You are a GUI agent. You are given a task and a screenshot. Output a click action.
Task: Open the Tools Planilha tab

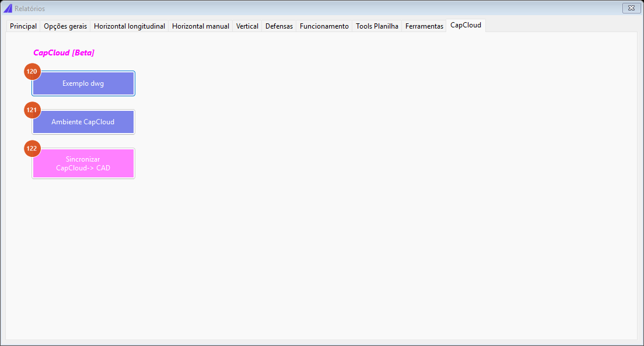point(377,26)
